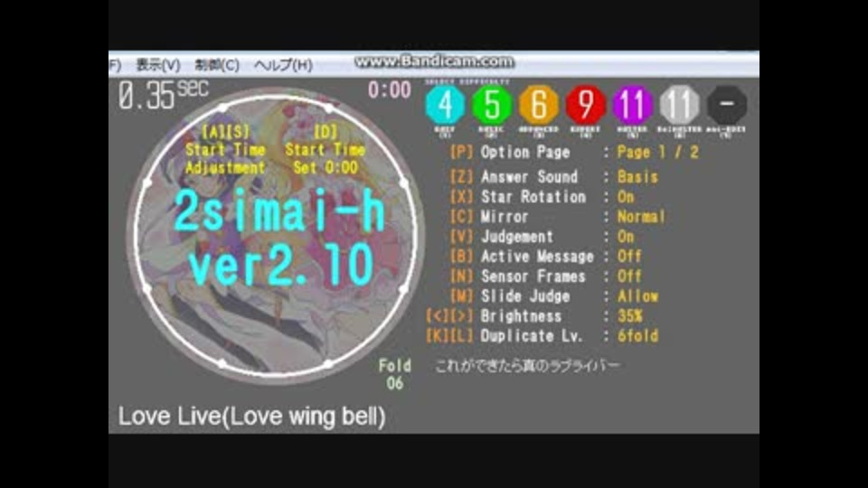Click the [N] Sensor Frames label
Viewport: 868px width, 488px height.
click(517, 277)
